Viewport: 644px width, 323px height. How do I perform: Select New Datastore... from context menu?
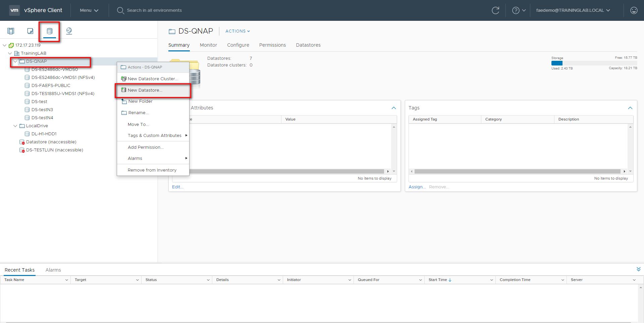pyautogui.click(x=153, y=90)
